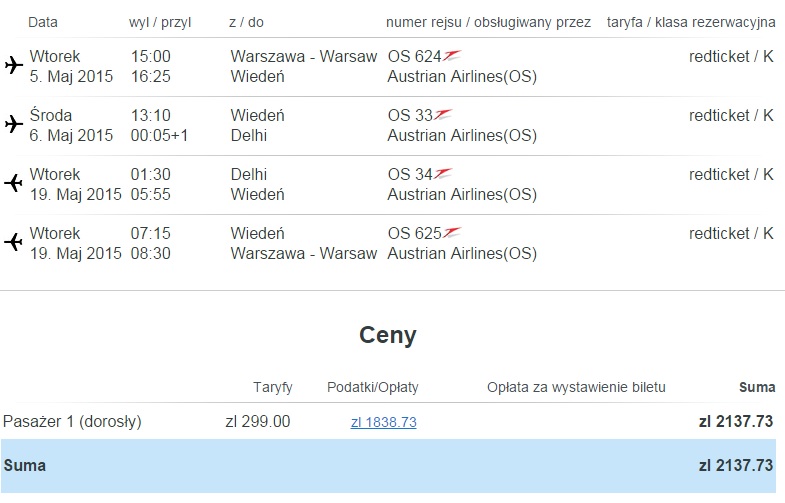This screenshot has height=503, width=785.
Task: Click the outbound plane icon for Warszawa–Wiedeń flight
Action: click(14, 65)
